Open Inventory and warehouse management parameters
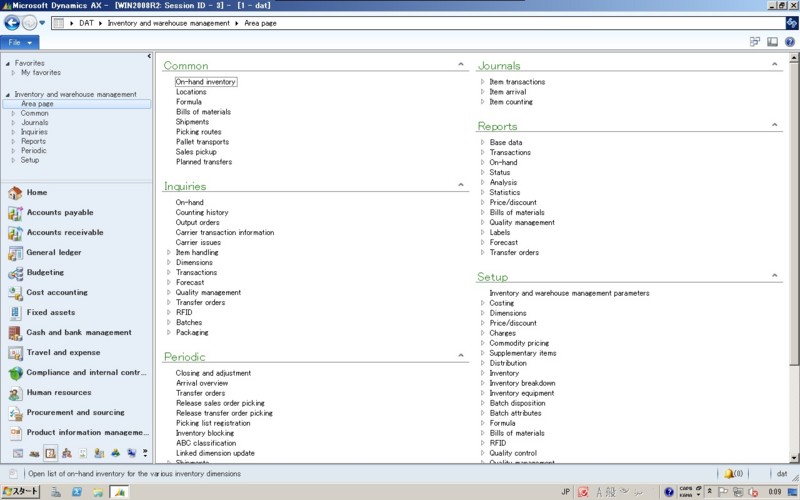 569,293
